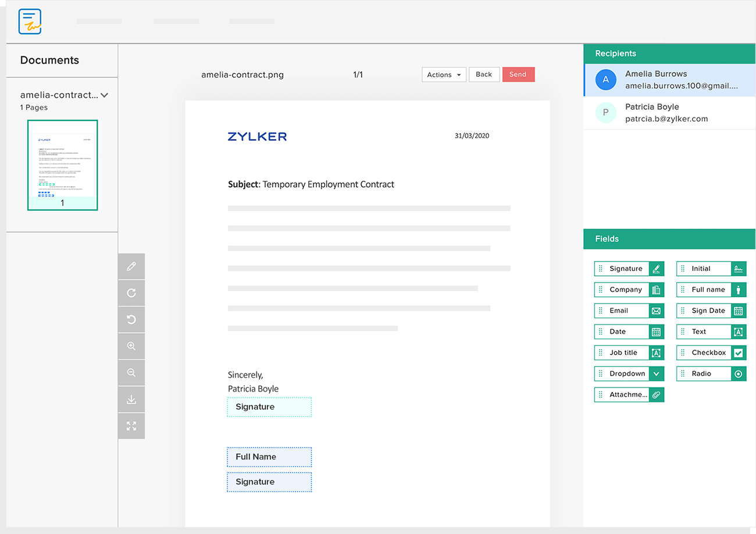Click the Documents panel heading
This screenshot has width=756, height=534.
[49, 60]
